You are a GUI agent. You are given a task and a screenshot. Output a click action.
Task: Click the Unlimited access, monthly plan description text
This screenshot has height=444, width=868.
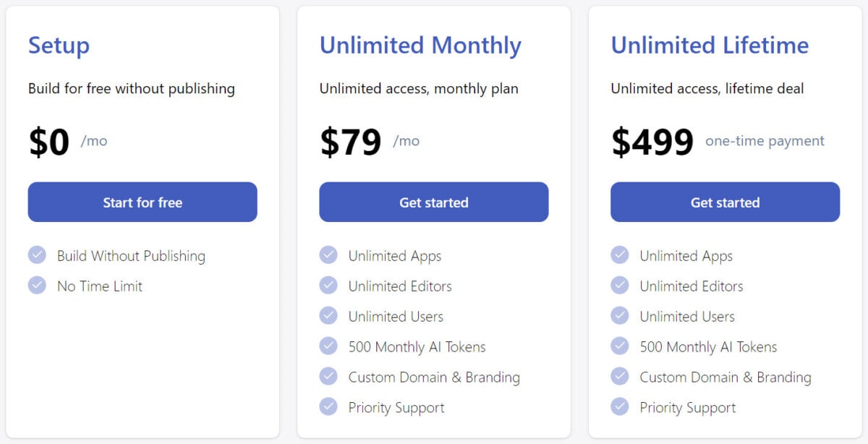pos(418,88)
